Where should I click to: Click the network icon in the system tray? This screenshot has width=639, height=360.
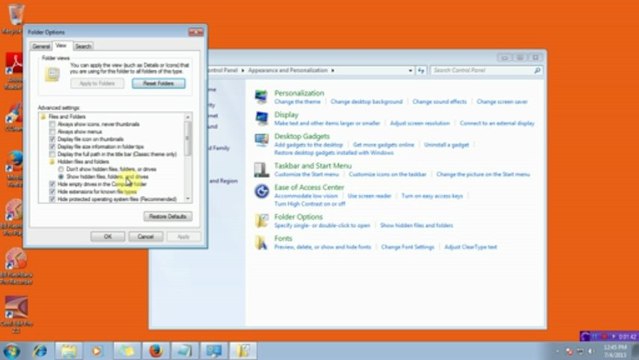click(580, 351)
